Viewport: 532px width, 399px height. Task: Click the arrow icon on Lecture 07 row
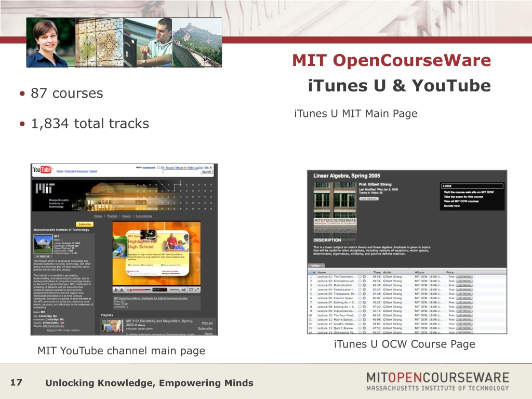click(364, 302)
